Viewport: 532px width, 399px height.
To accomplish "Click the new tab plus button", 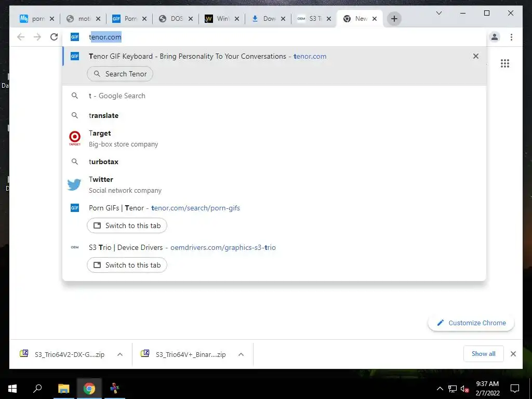I will [394, 19].
